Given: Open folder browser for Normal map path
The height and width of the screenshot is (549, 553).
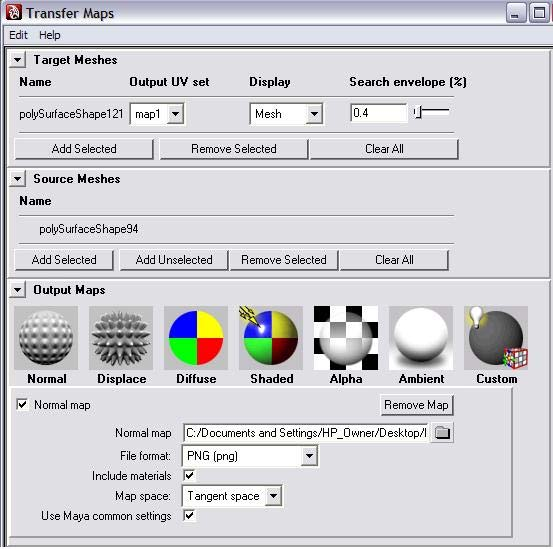Looking at the screenshot, I should click(x=442, y=432).
